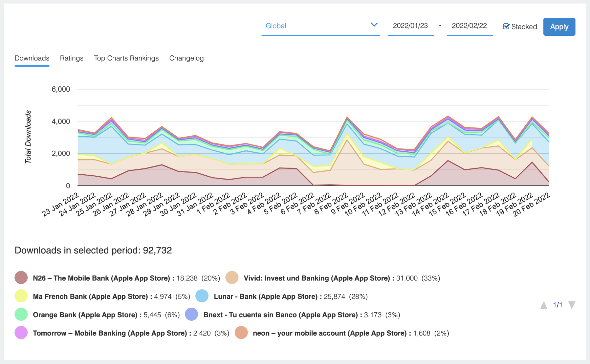Click the Lunar - Bank legend label

pos(265,296)
